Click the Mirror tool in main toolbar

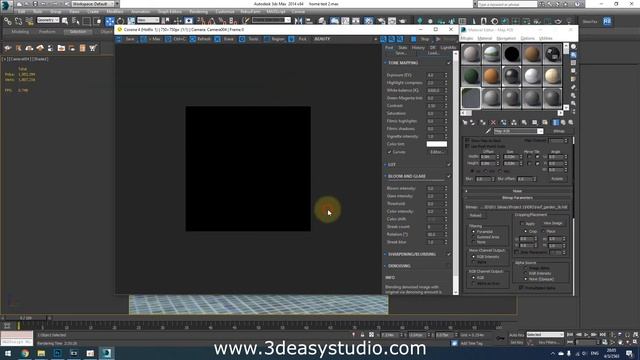click(x=298, y=21)
